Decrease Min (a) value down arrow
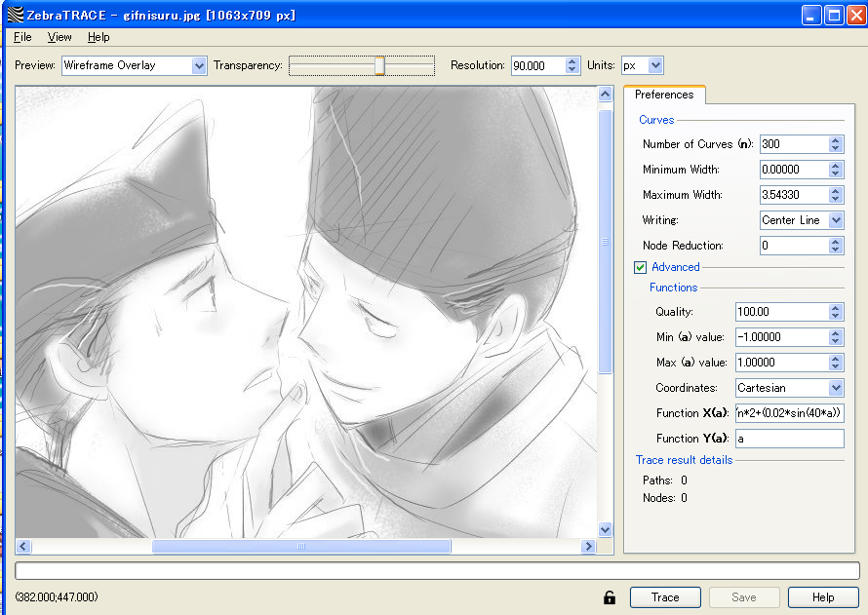Viewport: 868px width, 615px height. tap(836, 341)
